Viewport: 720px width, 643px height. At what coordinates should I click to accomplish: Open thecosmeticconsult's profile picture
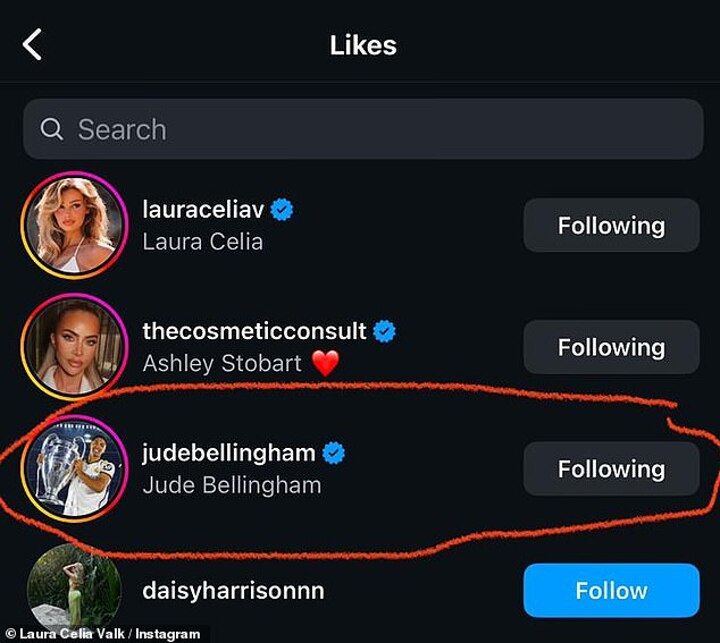(x=74, y=347)
